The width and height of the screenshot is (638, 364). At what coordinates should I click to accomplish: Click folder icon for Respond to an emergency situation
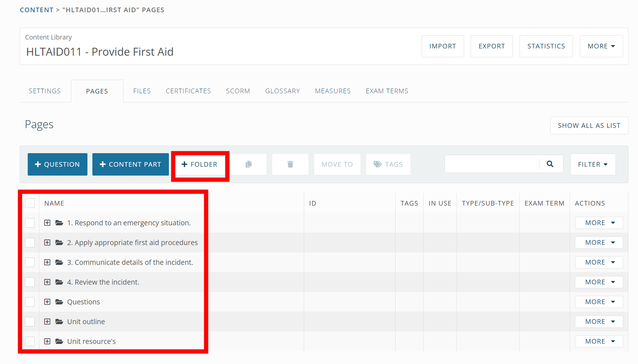point(59,223)
